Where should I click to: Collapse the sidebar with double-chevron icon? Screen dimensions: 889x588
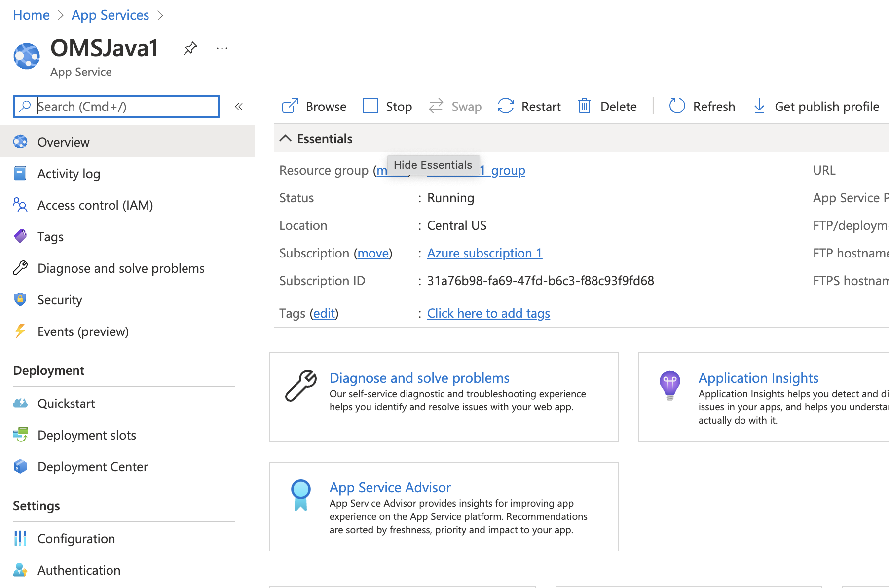(x=239, y=107)
